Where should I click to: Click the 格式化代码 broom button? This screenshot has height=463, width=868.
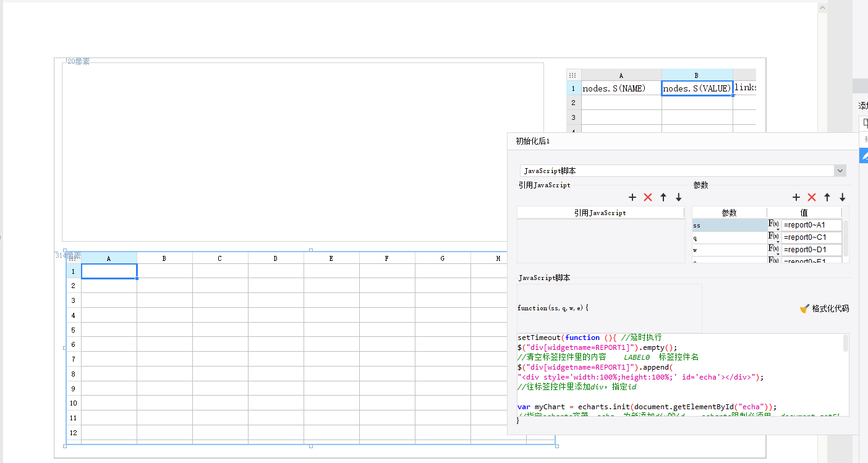click(824, 308)
